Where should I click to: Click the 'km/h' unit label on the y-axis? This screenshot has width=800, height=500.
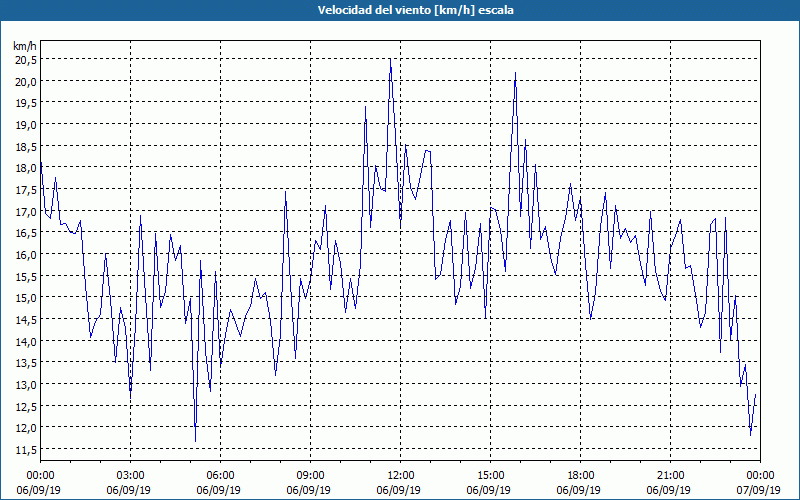point(25,46)
